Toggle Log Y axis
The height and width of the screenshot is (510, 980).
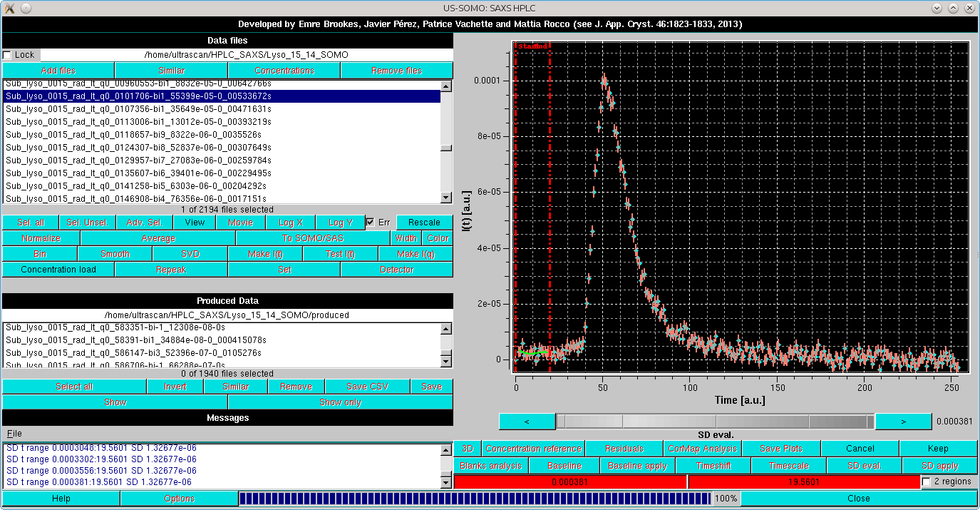pyautogui.click(x=340, y=223)
